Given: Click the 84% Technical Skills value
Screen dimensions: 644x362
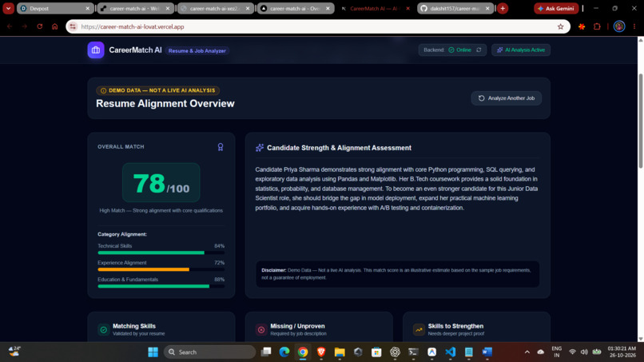Looking at the screenshot, I should pyautogui.click(x=219, y=246).
